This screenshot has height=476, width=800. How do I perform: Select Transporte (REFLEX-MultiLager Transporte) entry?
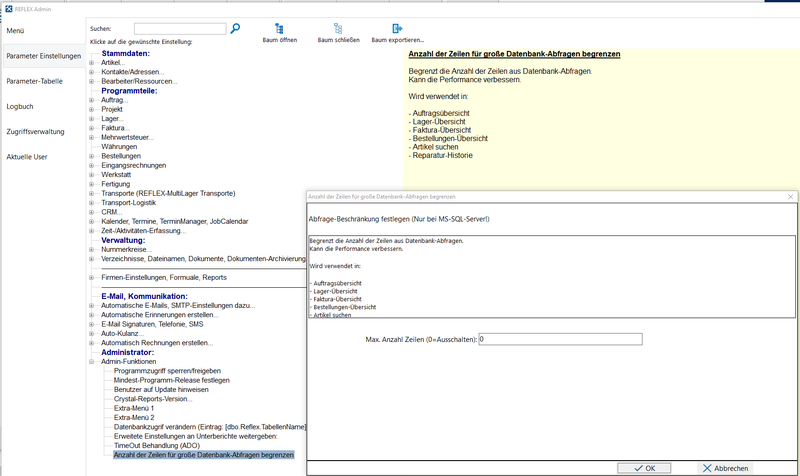point(168,193)
